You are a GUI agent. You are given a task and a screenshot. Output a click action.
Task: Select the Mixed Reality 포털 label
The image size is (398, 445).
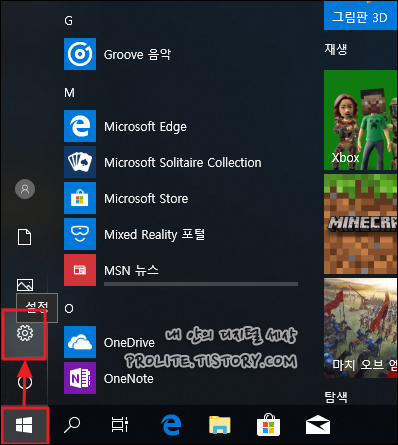point(154,235)
